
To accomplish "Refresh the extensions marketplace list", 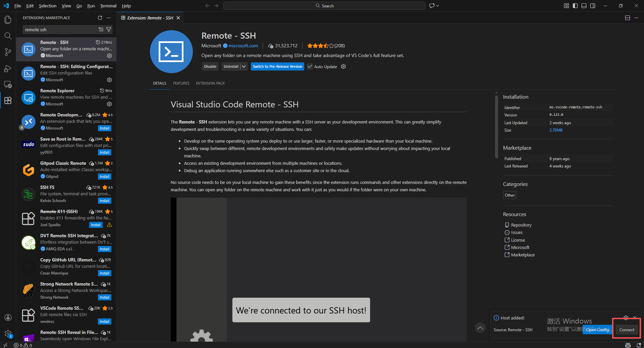I will click(100, 18).
